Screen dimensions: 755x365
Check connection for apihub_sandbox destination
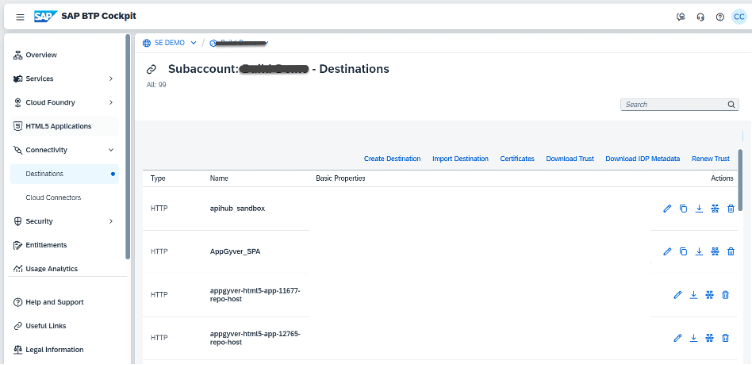pos(715,209)
